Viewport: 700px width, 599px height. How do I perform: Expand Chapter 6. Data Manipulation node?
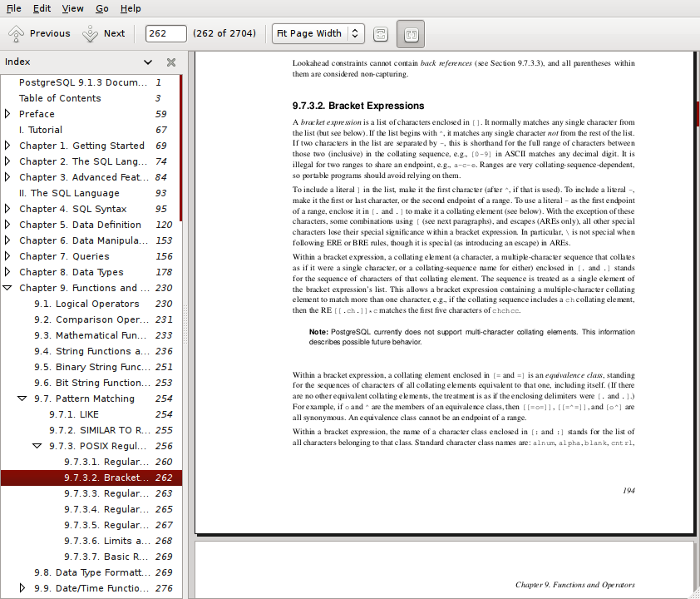click(x=7, y=240)
